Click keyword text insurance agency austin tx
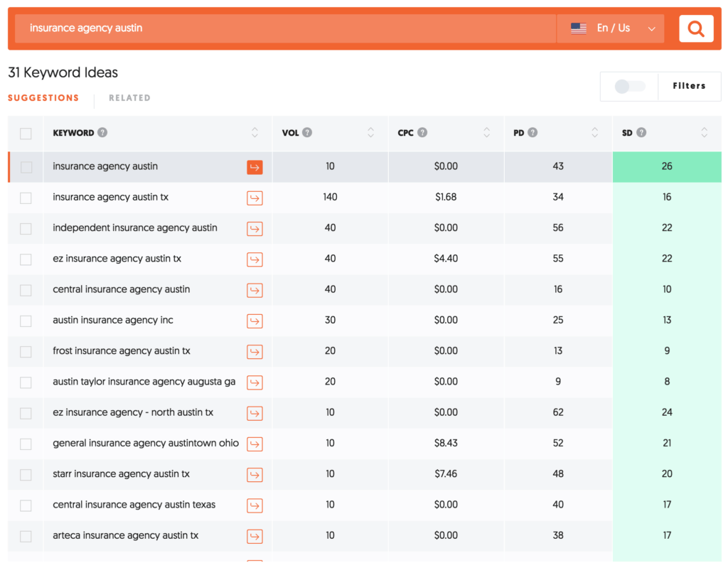This screenshot has width=728, height=568. [110, 197]
